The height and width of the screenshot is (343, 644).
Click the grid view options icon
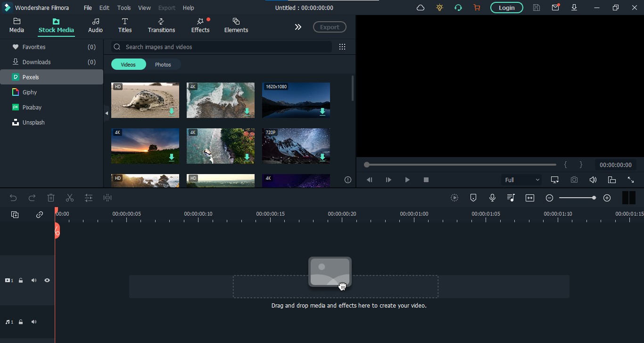coord(342,47)
